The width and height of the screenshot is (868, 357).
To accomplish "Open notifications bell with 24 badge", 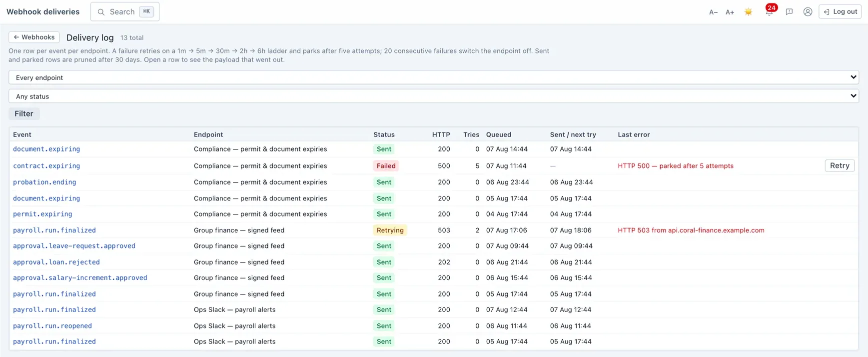I will (770, 11).
